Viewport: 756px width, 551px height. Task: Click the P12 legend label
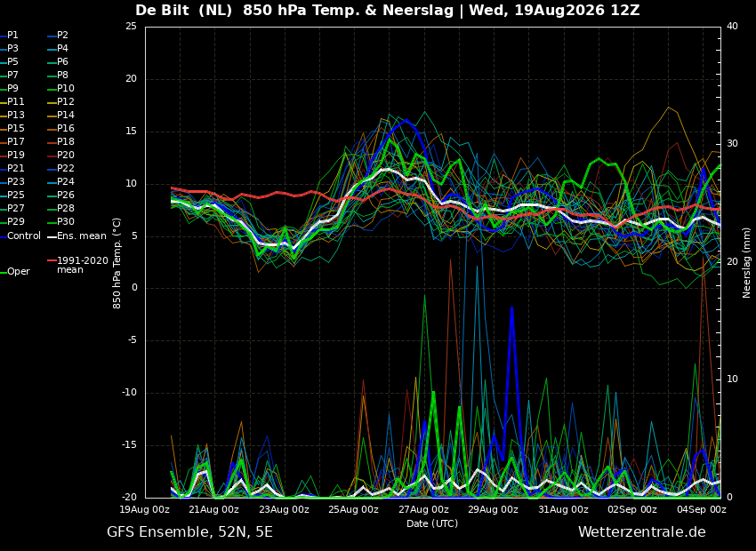click(x=66, y=101)
